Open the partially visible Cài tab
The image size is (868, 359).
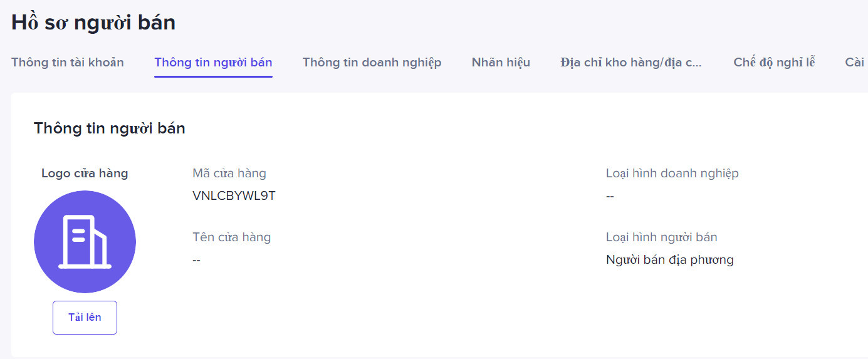pyautogui.click(x=856, y=62)
